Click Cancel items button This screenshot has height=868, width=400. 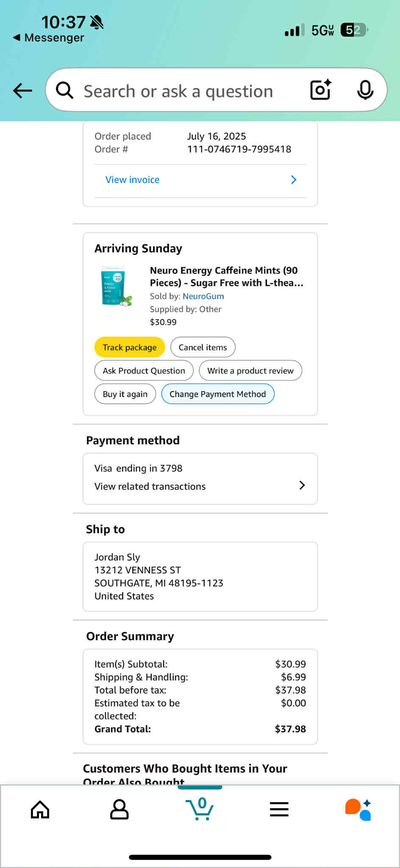pos(203,347)
